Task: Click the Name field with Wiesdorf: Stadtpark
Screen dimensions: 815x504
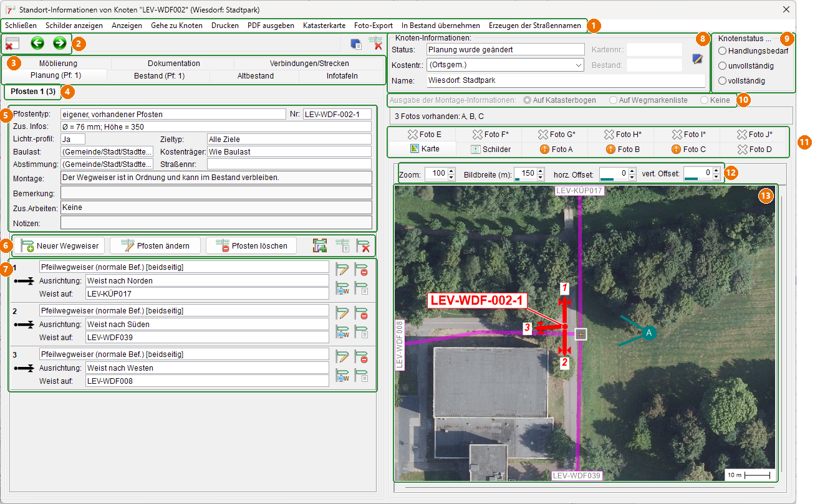Action: tap(566, 80)
